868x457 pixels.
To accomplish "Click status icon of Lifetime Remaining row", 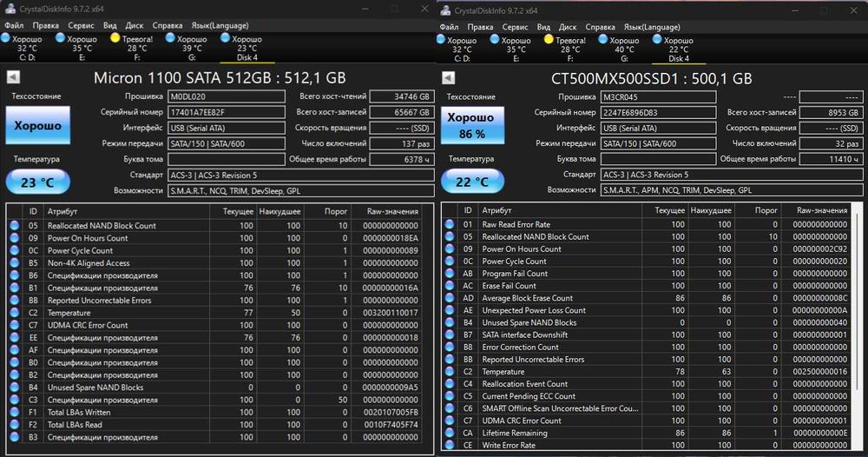I will click(x=450, y=433).
